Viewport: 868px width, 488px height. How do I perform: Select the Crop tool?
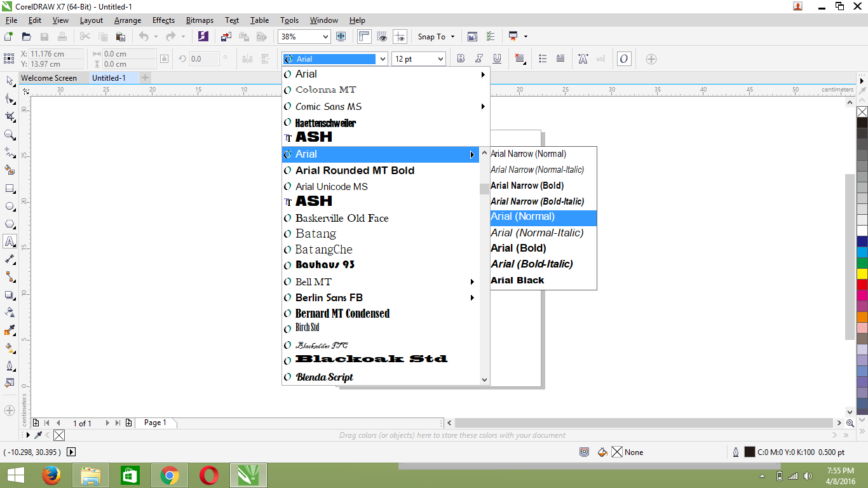click(x=10, y=117)
